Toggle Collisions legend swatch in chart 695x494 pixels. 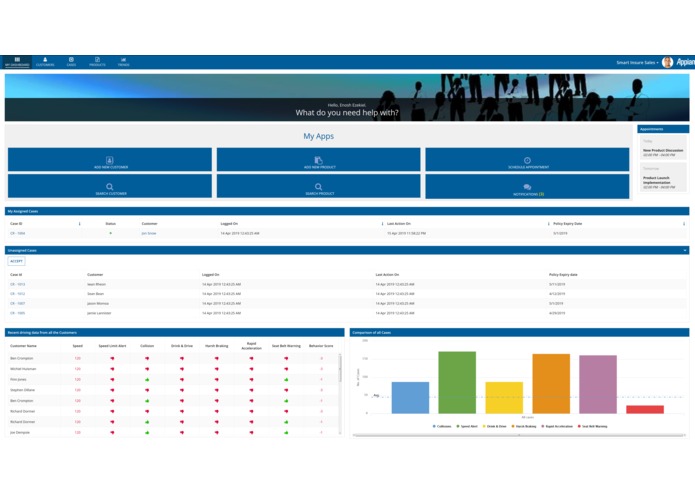(x=434, y=426)
